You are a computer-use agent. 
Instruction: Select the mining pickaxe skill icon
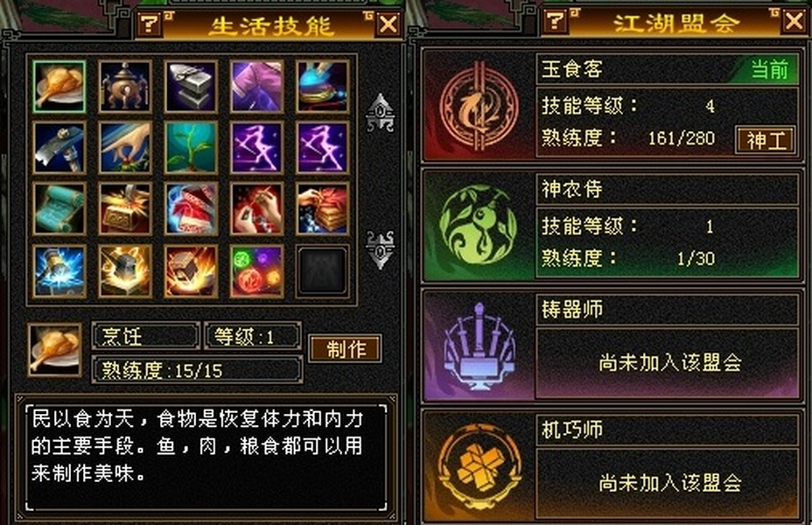coord(59,148)
